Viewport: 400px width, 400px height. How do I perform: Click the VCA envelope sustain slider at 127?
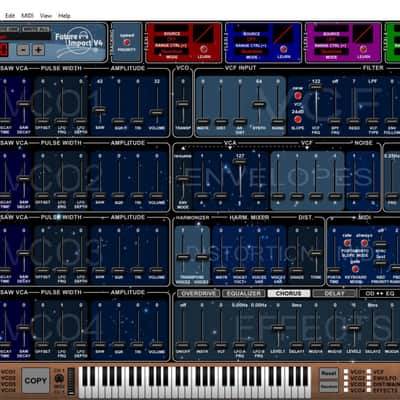point(240,162)
